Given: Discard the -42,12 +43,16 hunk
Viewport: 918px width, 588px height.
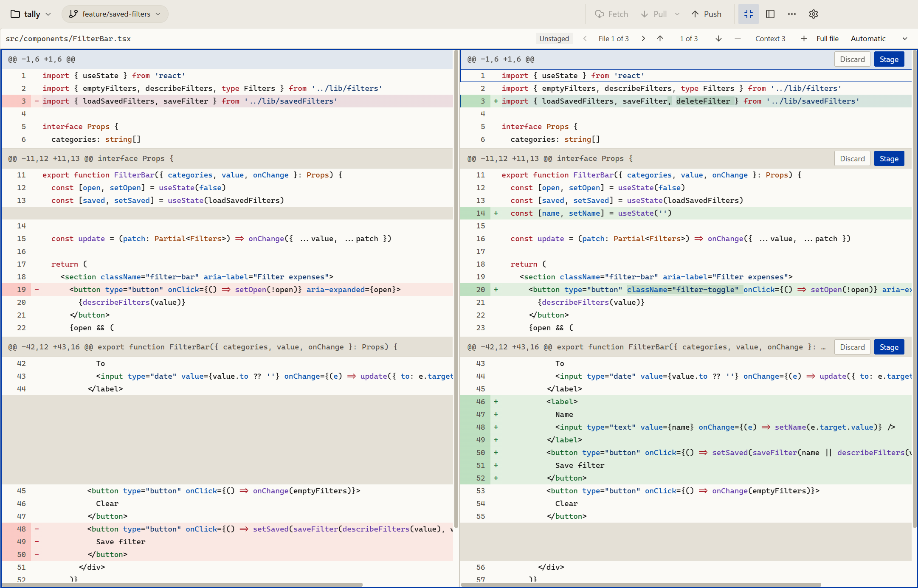Looking at the screenshot, I should [x=852, y=347].
